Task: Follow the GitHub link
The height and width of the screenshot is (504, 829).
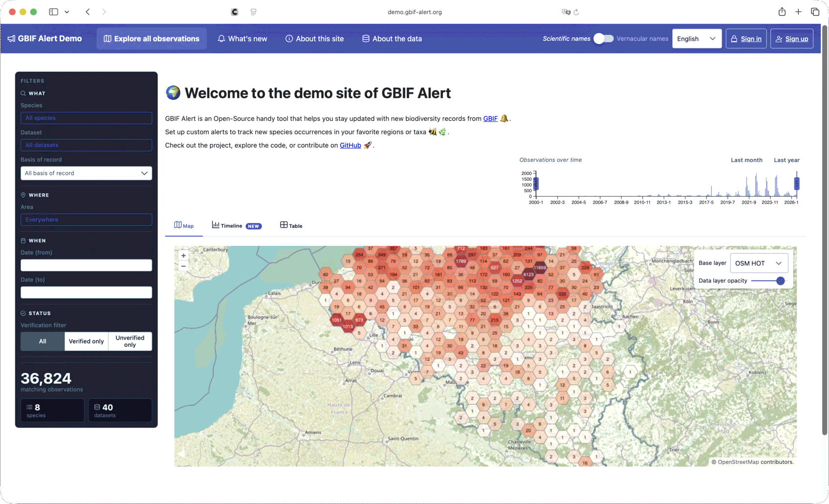Action: point(350,145)
